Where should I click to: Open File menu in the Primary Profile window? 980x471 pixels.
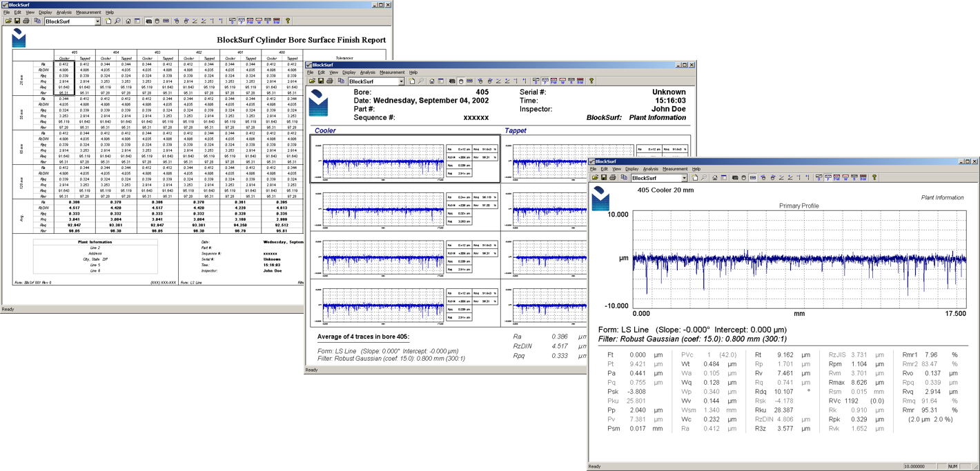click(x=594, y=169)
